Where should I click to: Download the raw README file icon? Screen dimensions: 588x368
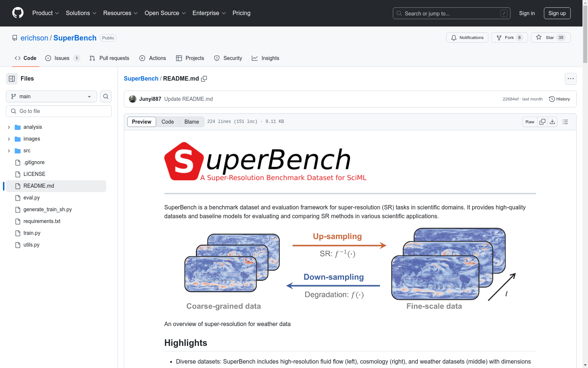552,121
